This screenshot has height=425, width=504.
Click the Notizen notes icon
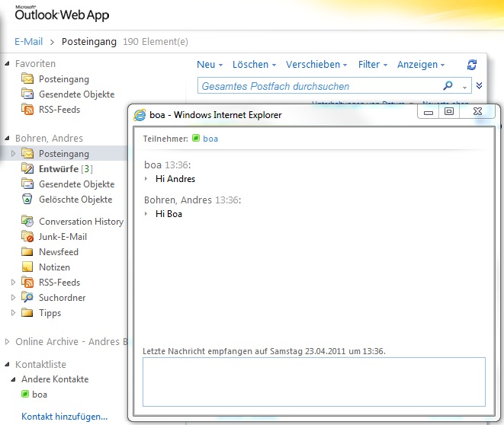click(x=27, y=267)
